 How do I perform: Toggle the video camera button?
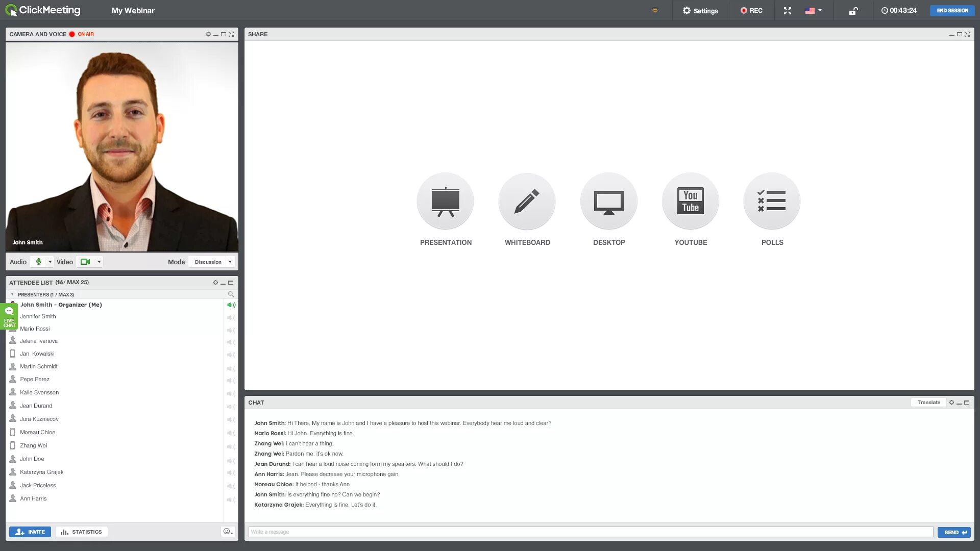pos(85,262)
